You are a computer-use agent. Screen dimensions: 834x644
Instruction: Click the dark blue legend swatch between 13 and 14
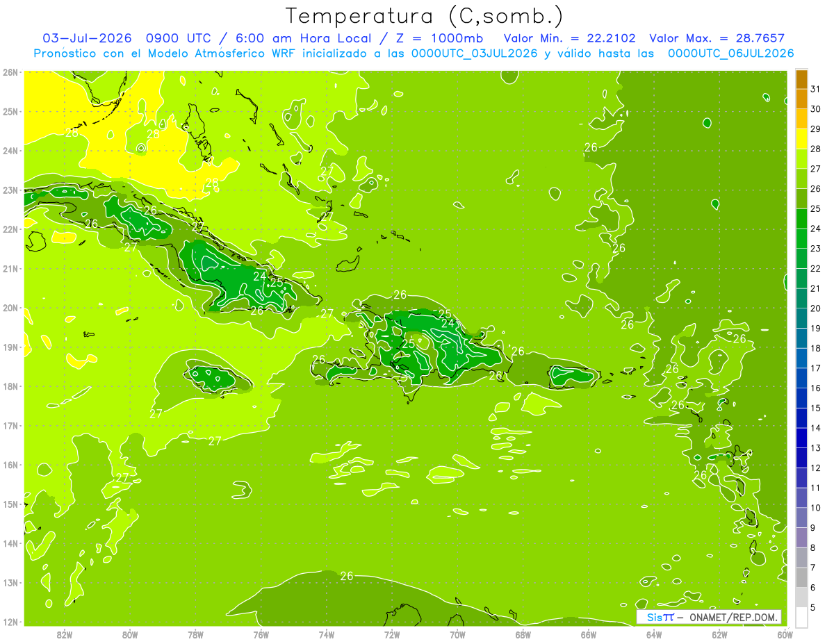(801, 438)
